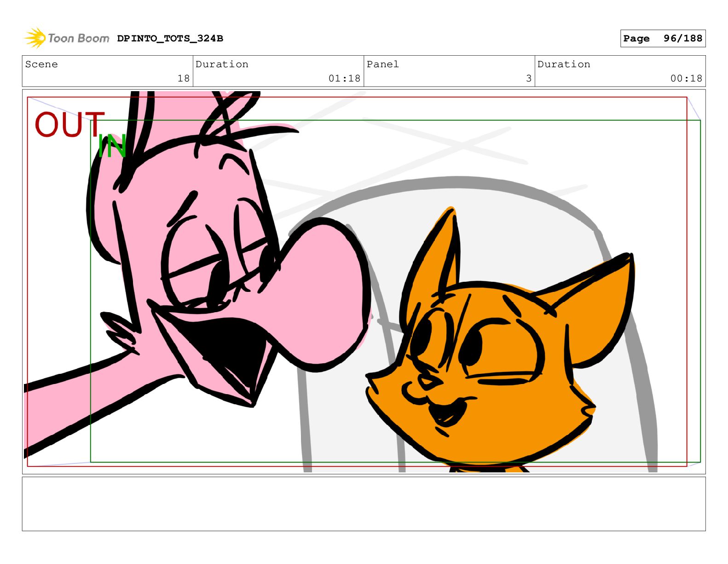The height and width of the screenshot is (564, 728).
Task: Click the project name DPINTO_TOTS_324B
Action: coord(170,39)
